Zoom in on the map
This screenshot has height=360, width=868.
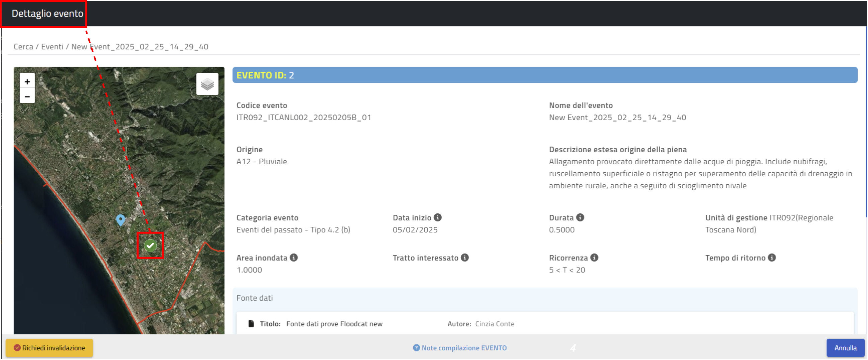[x=27, y=82]
